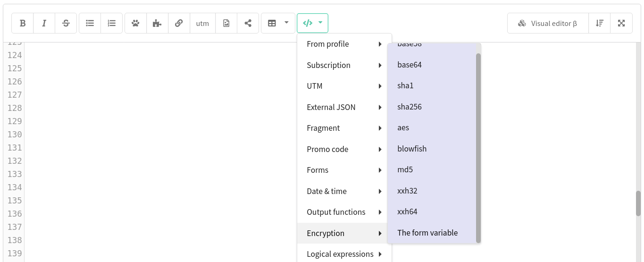Click the table icon
The image size is (644, 262).
[x=272, y=23]
